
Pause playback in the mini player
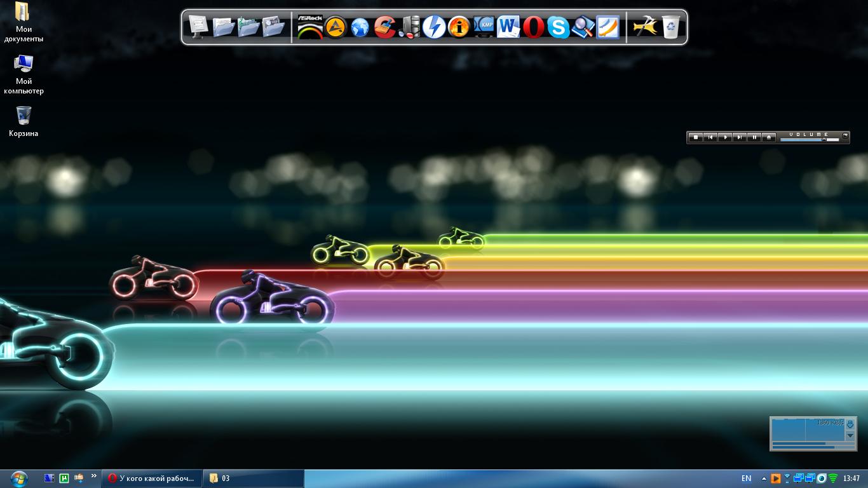[x=754, y=137]
